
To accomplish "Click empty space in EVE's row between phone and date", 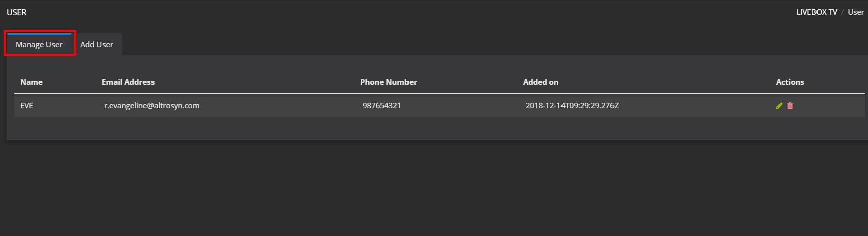I will (462, 106).
